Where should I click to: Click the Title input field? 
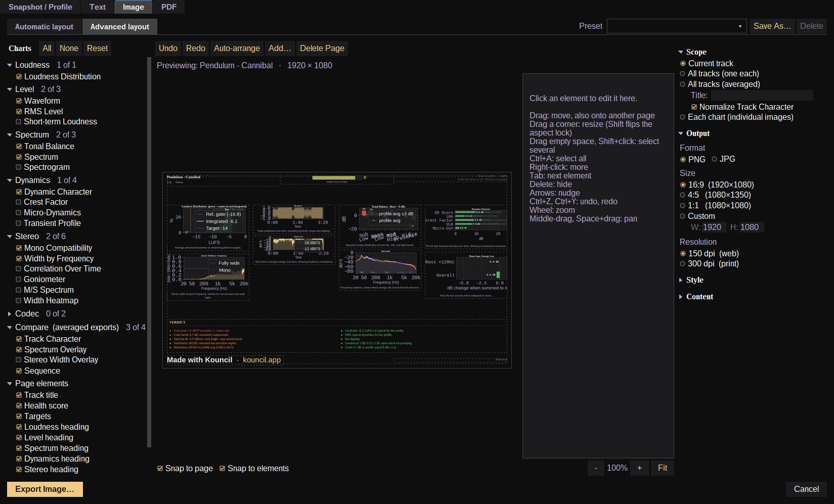tap(762, 96)
